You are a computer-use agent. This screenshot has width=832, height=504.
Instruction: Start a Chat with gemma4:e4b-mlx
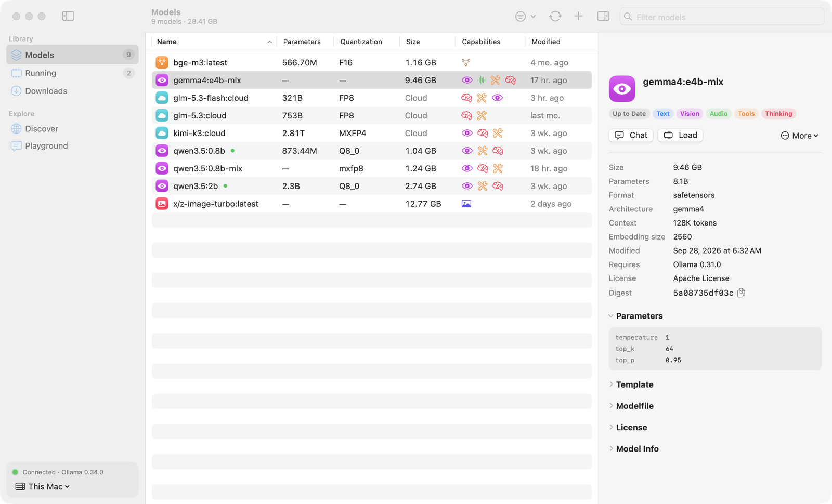pyautogui.click(x=631, y=135)
